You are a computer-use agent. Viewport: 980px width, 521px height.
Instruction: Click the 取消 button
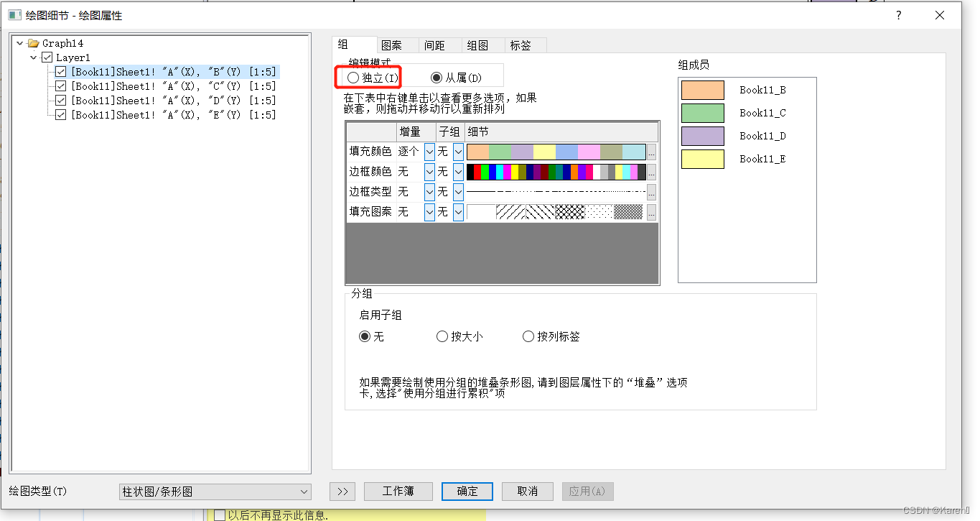coord(528,492)
